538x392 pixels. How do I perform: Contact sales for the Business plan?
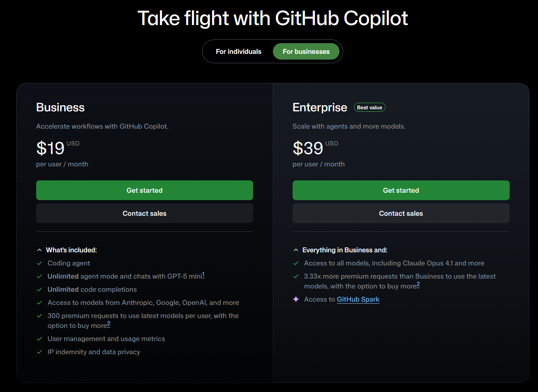(x=145, y=213)
